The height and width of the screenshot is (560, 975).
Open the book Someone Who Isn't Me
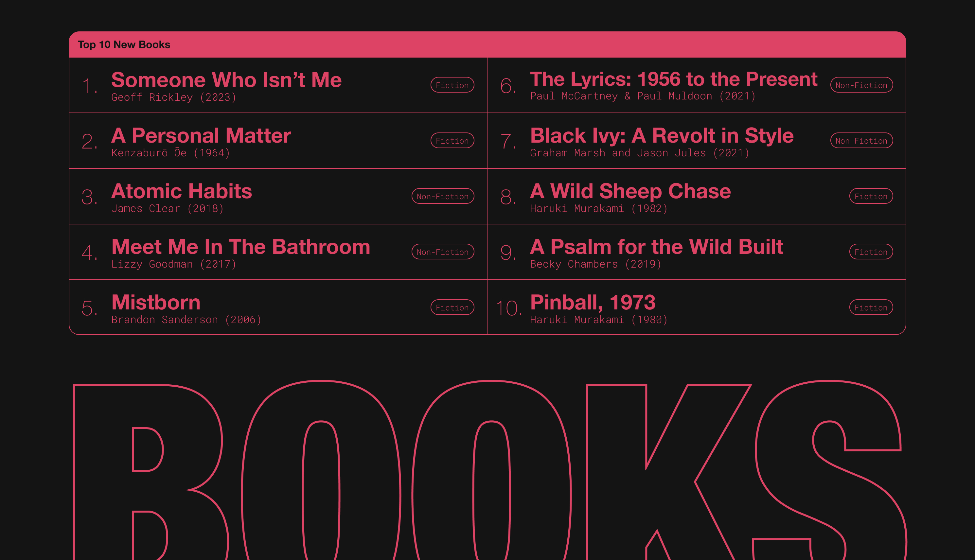pyautogui.click(x=226, y=80)
